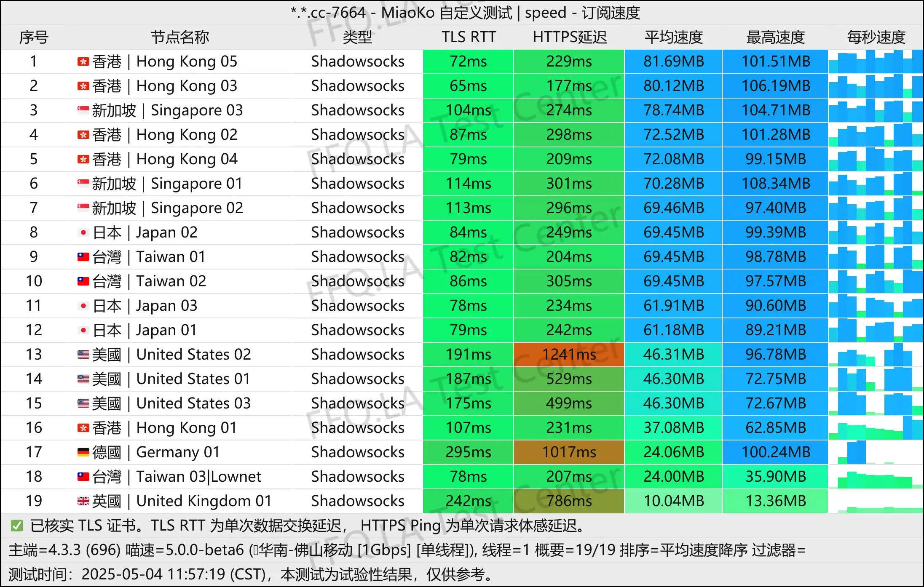Click the 204ms HTTPS latency cell
The width and height of the screenshot is (924, 587).
tap(569, 257)
